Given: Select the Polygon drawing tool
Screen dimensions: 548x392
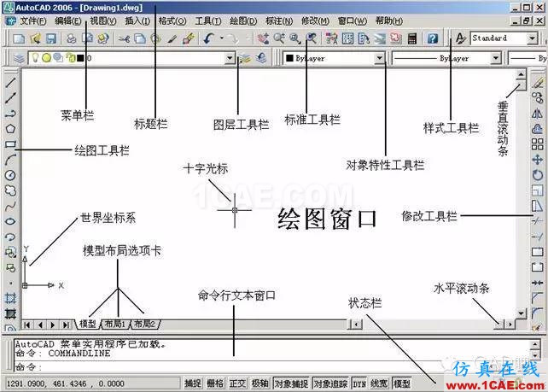Looking at the screenshot, I should (x=10, y=129).
